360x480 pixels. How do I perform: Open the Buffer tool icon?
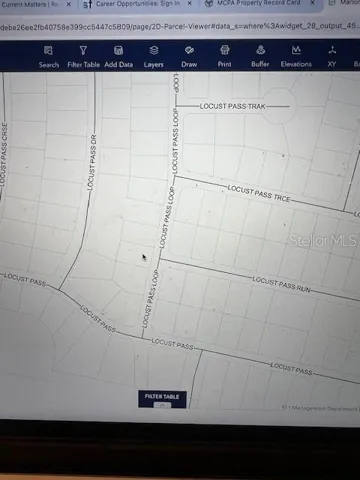(260, 50)
